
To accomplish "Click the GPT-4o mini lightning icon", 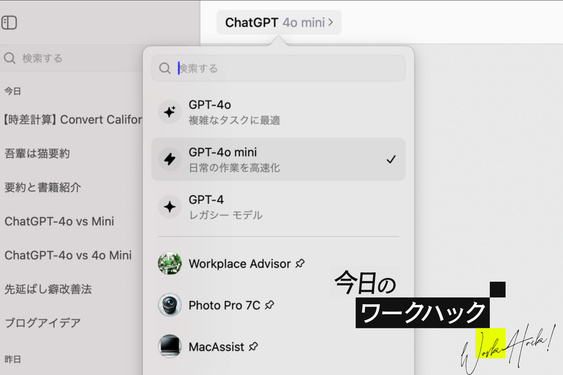I will (170, 159).
